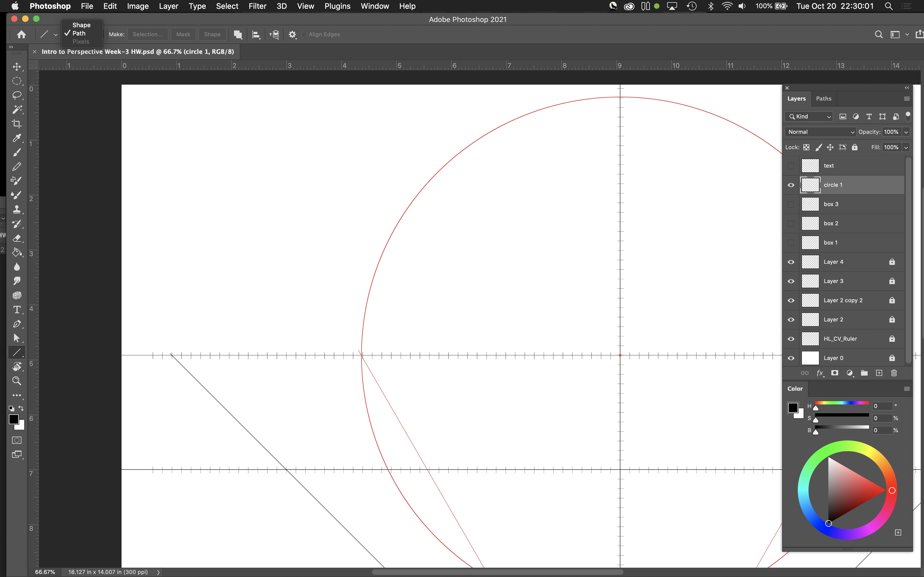
Task: Expand the Kind filter dropdown
Action: [x=827, y=116]
